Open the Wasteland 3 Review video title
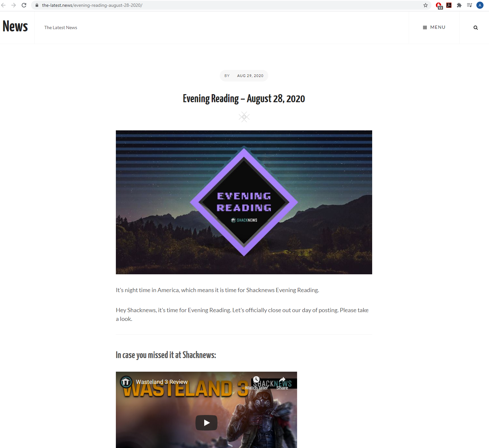Viewport: 489px width, 448px height. (x=162, y=382)
